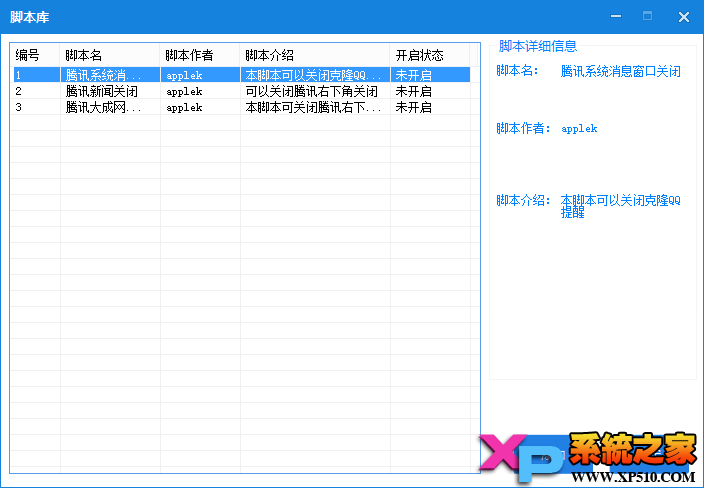The width and height of the screenshot is (704, 488).
Task: Minimize the 脚本库 window
Action: click(616, 17)
